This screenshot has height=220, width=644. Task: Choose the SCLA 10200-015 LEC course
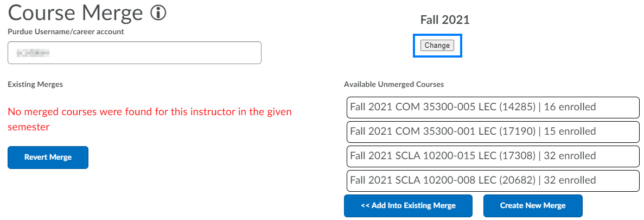pyautogui.click(x=493, y=156)
